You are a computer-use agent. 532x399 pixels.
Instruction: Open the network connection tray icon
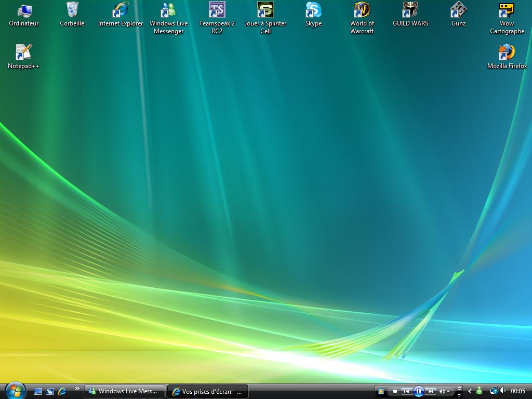[494, 391]
